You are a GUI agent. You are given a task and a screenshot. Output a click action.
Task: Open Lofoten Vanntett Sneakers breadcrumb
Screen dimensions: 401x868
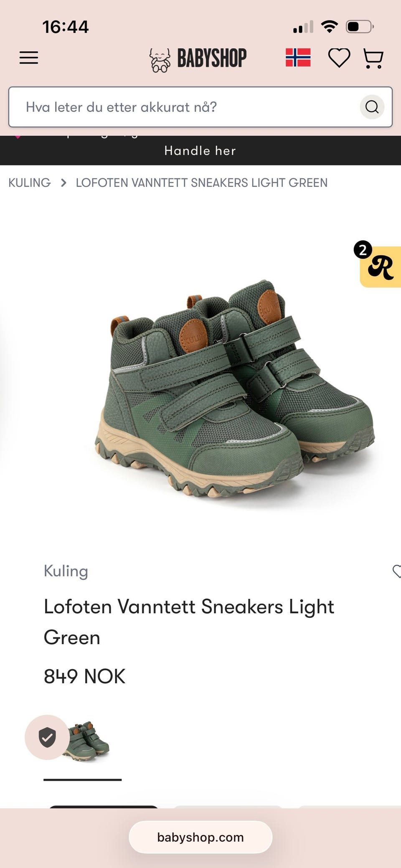(201, 183)
